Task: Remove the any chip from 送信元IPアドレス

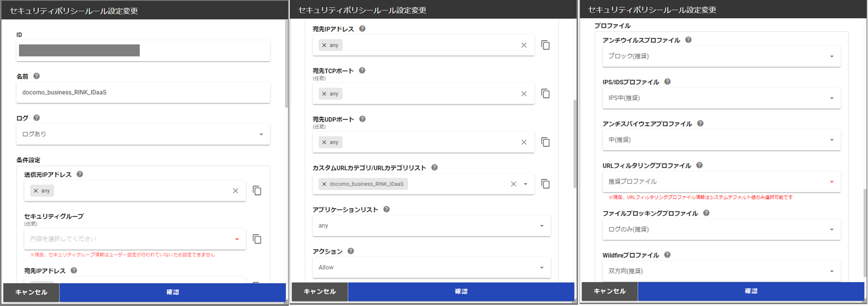Action: click(x=36, y=190)
